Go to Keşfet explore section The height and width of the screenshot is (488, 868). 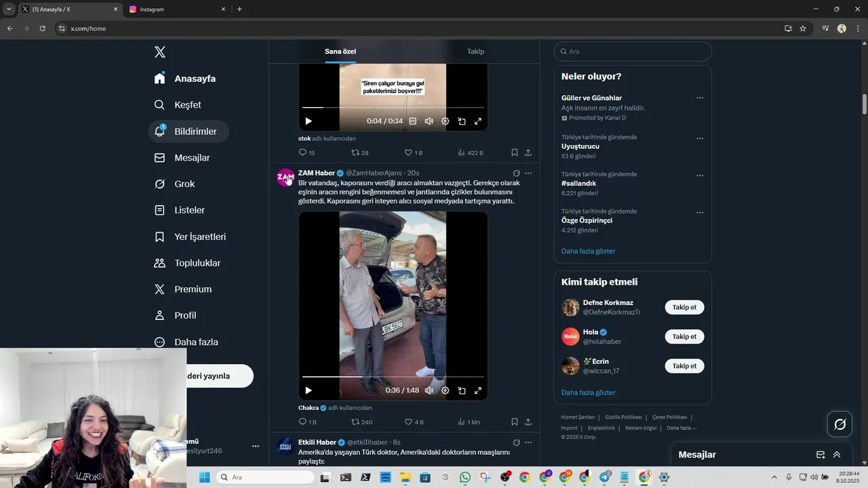[x=178, y=105]
